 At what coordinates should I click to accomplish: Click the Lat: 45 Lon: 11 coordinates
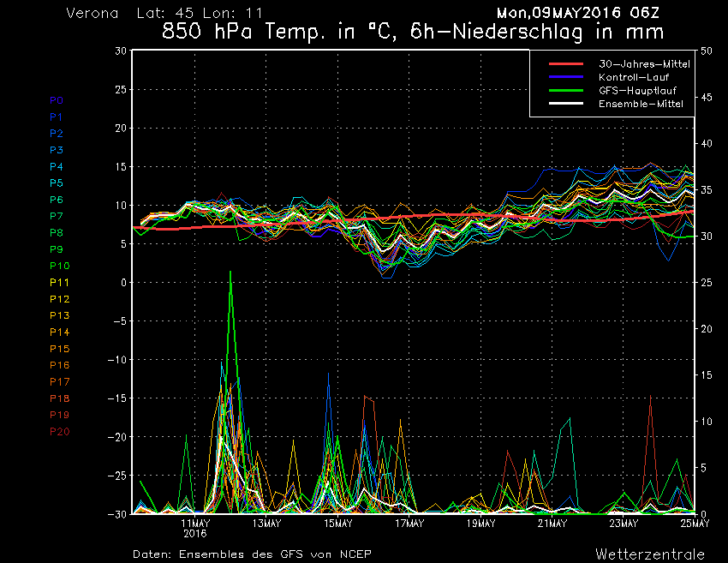click(x=200, y=13)
